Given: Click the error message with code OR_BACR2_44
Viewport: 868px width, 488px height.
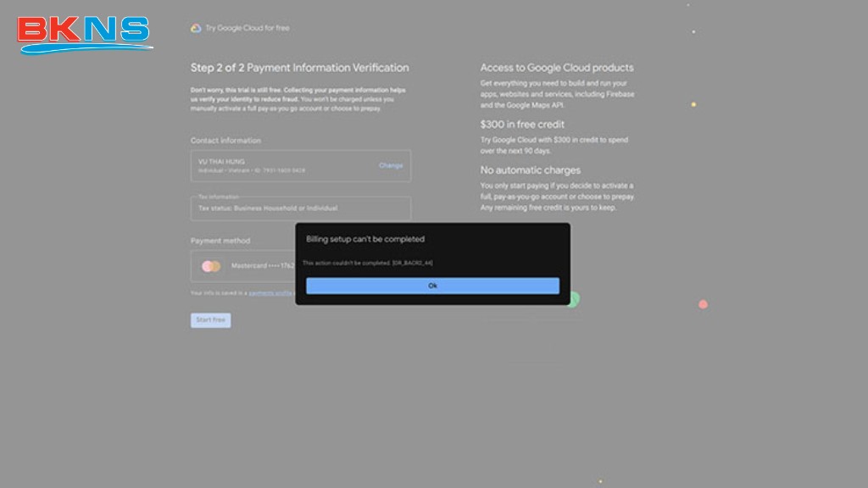Looking at the screenshot, I should [x=368, y=263].
